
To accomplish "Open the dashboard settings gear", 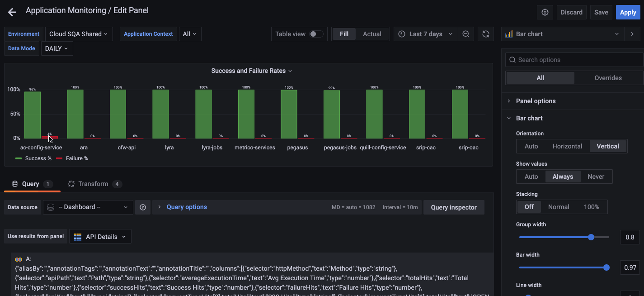I will click(545, 12).
